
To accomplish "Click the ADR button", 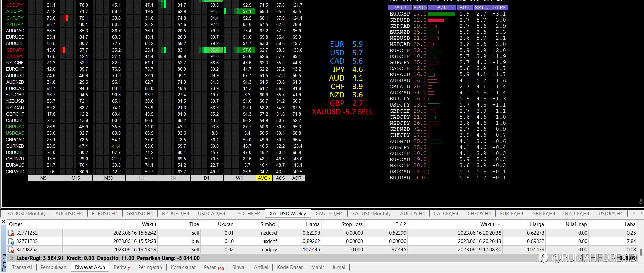I will [297, 178].
